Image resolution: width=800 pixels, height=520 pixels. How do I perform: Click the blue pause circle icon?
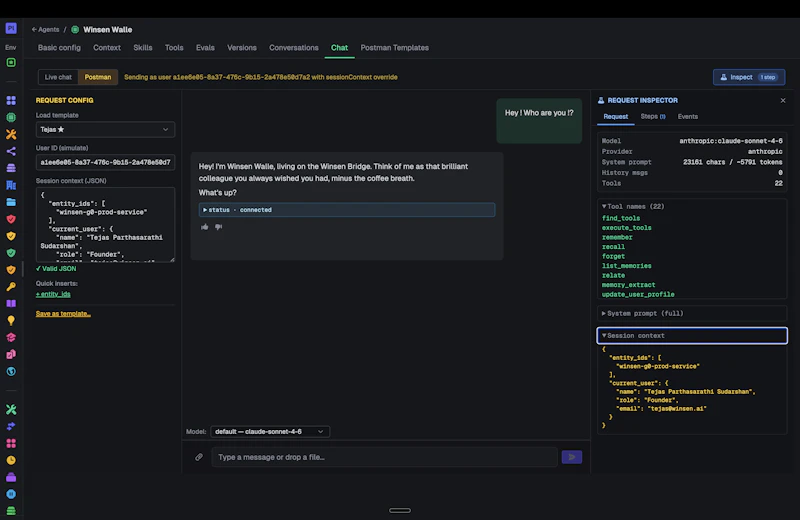(11, 494)
